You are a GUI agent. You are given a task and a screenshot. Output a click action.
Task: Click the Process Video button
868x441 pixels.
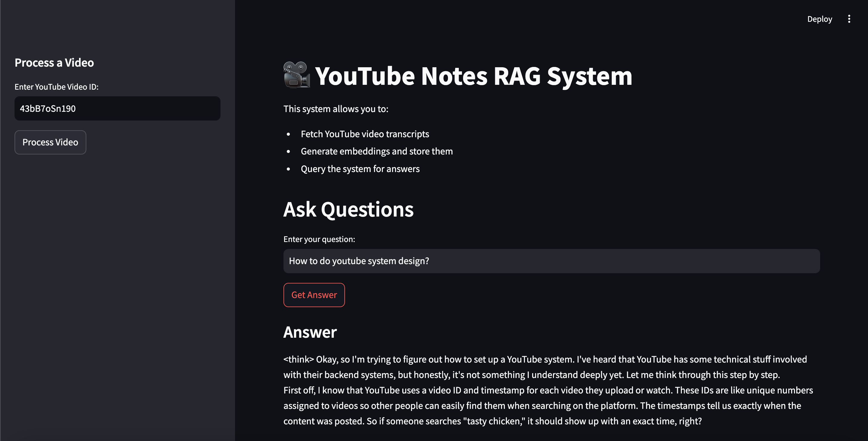50,142
